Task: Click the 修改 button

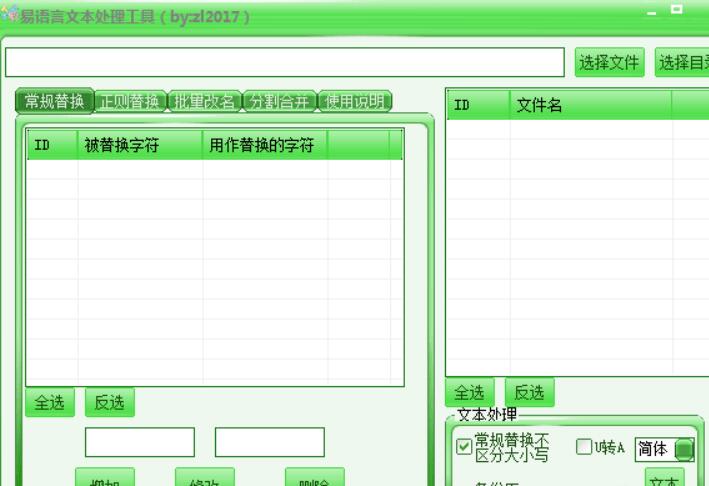Action: 205,477
